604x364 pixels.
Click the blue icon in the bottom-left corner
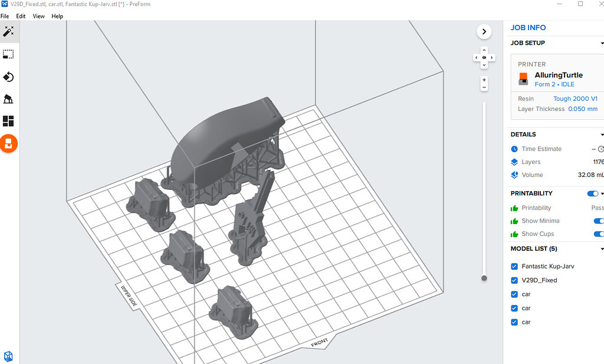(x=8, y=356)
